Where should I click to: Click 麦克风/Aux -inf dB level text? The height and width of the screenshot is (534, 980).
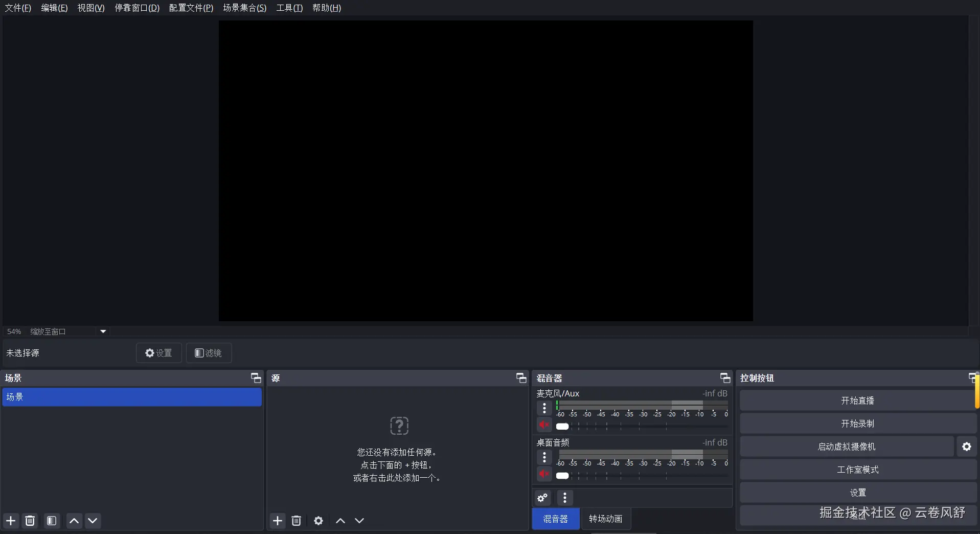715,393
